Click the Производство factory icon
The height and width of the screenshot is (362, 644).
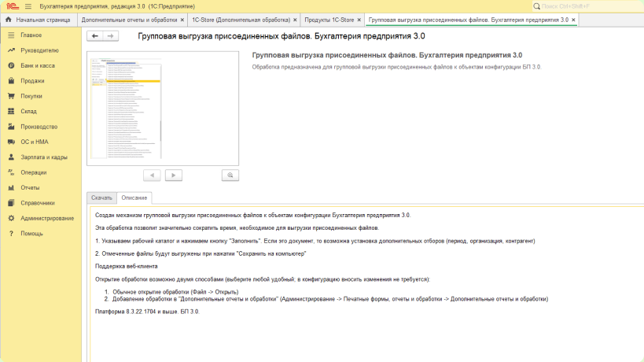[11, 127]
